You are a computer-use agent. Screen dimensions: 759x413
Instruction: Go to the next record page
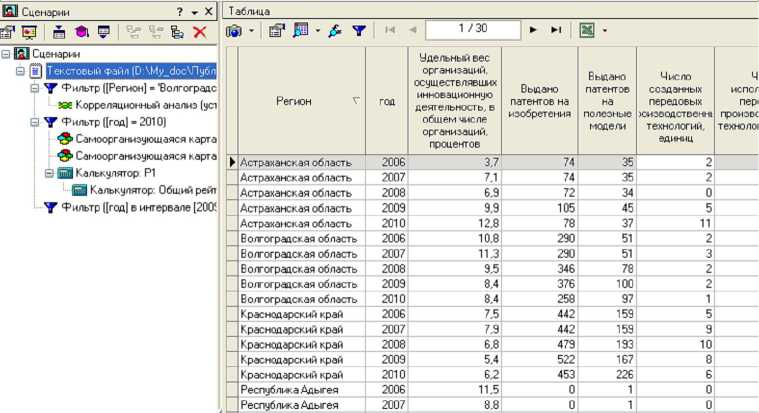point(533,31)
